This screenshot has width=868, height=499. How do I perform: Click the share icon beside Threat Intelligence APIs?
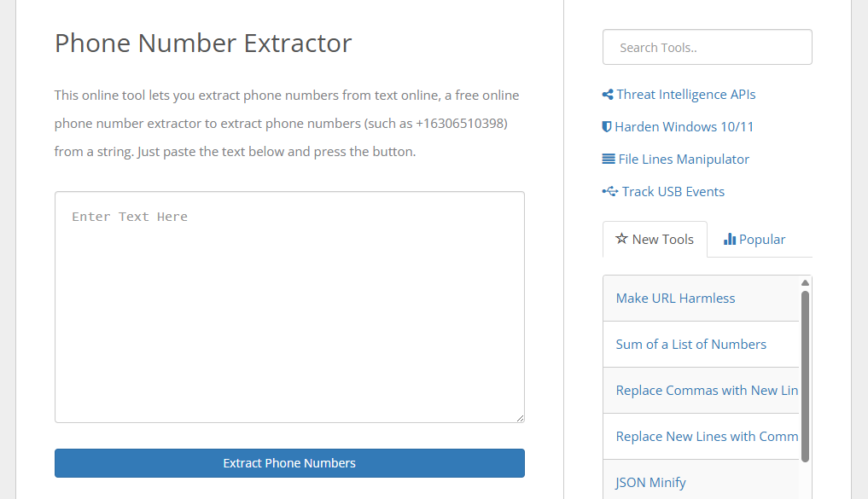tap(608, 94)
